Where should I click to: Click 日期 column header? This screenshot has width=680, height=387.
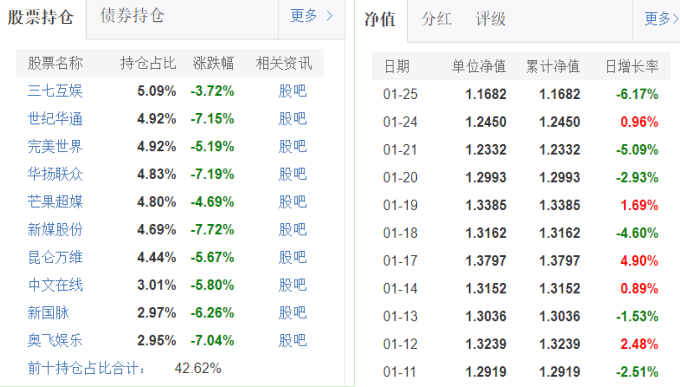coord(397,66)
